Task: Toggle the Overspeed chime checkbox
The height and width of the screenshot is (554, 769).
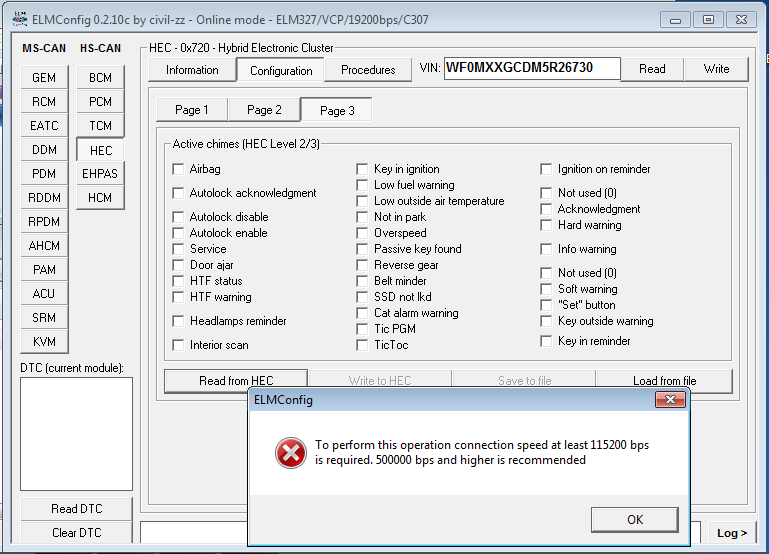Action: 362,233
